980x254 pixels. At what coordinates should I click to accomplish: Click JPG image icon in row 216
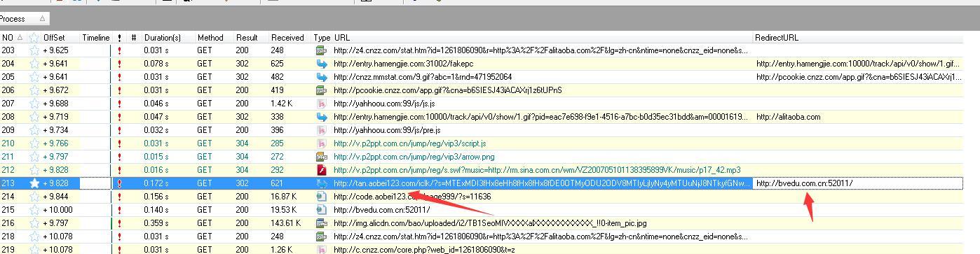click(x=322, y=223)
